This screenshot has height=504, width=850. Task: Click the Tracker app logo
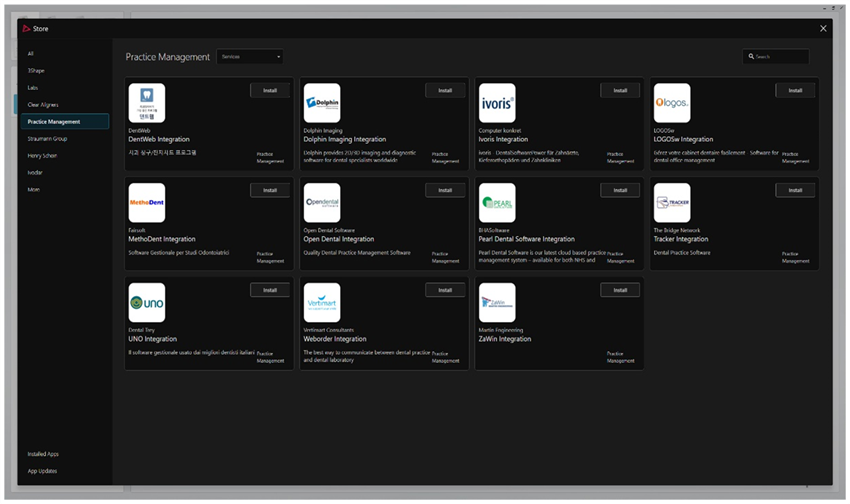click(x=672, y=202)
